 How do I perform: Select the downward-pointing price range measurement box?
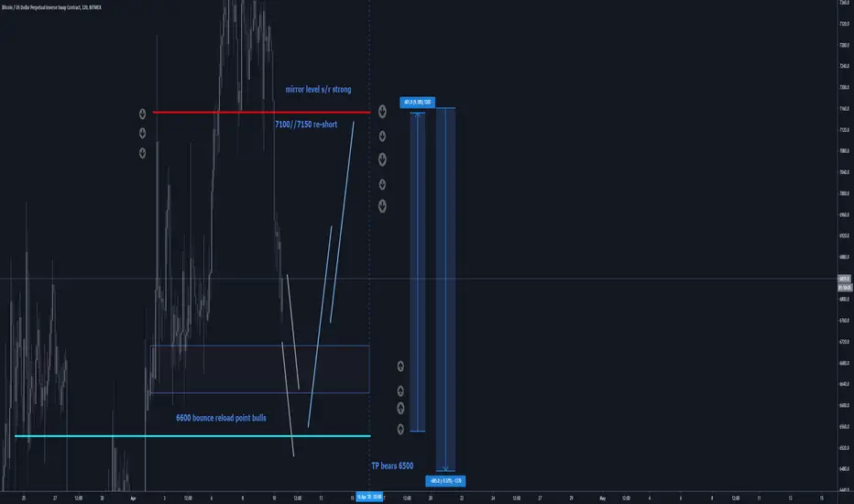coord(445,290)
